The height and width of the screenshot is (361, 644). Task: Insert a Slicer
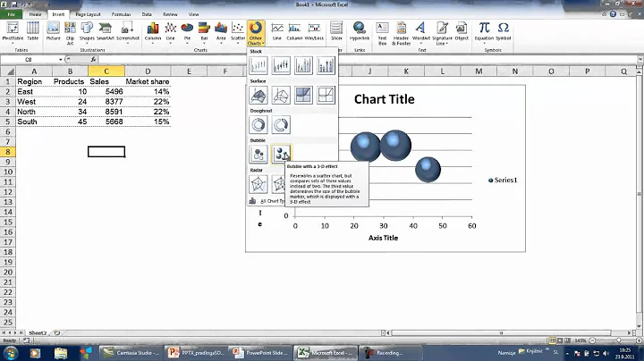click(336, 32)
